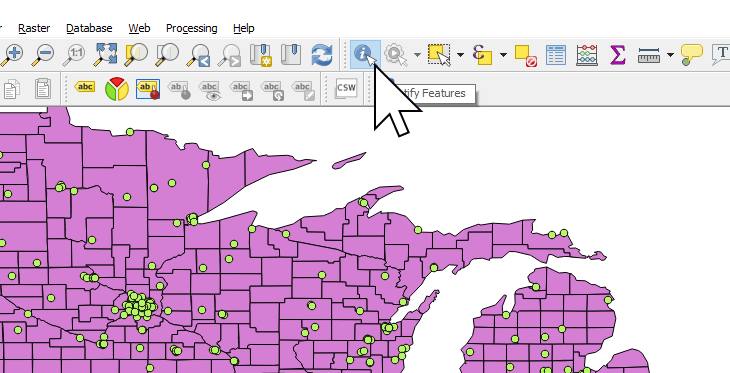Show the Statistical Summary sigma icon

click(x=617, y=55)
